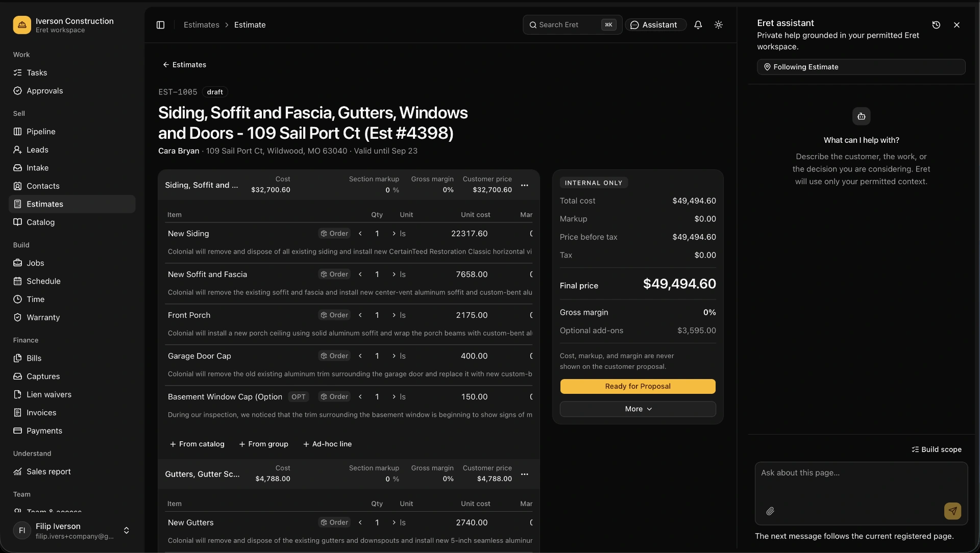Click the Following Estimate context selector

pos(861,67)
